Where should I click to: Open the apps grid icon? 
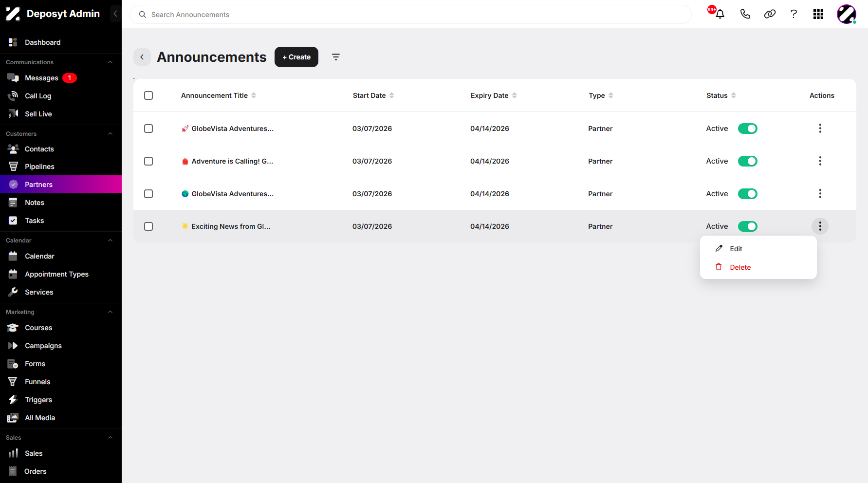click(x=818, y=14)
